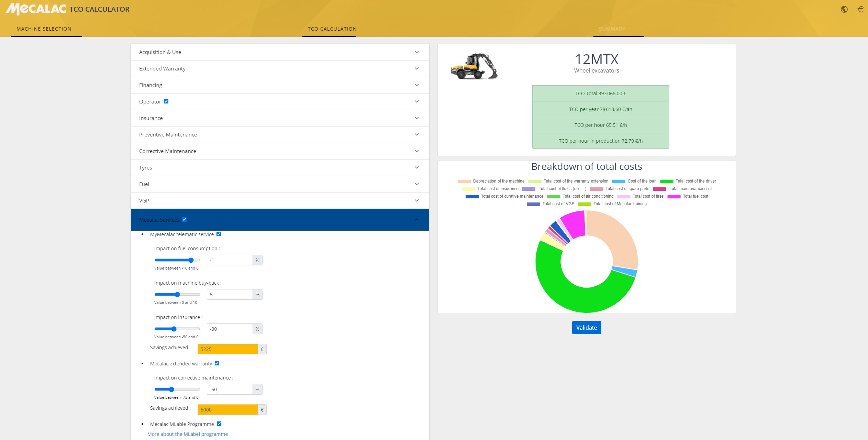Click the Depreciation of the machine legend swatch
868x440 pixels.
[x=464, y=181]
